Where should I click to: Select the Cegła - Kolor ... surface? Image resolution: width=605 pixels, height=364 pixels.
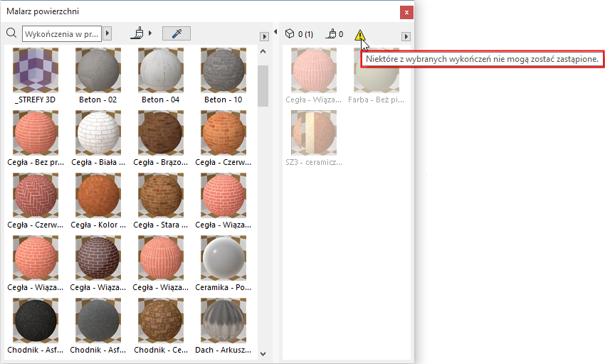[98, 195]
